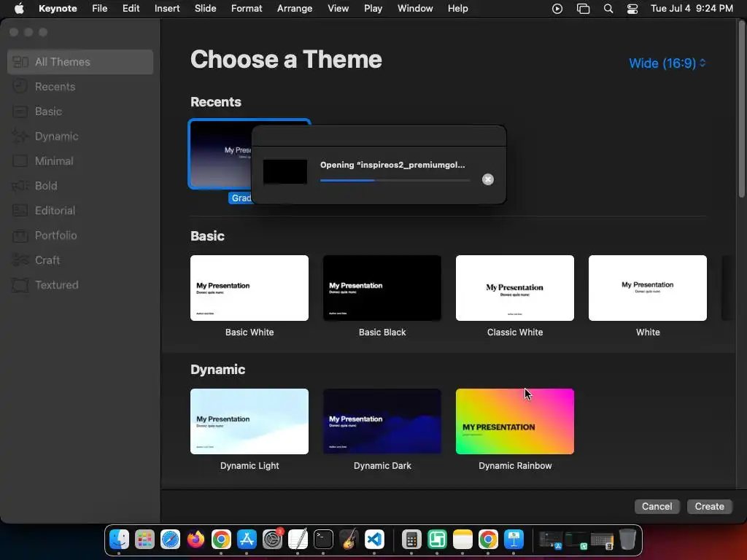Select the Dynamic Dark theme thumbnail
The width and height of the screenshot is (747, 560).
click(x=382, y=421)
